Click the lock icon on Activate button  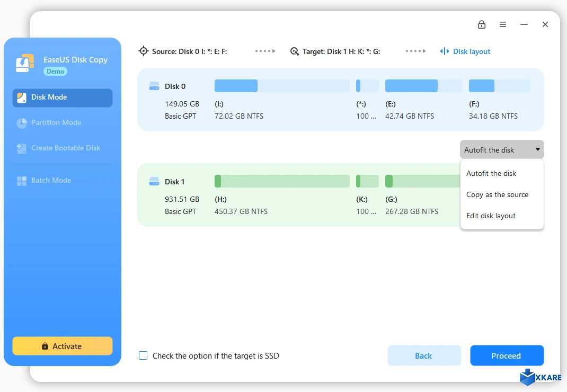click(45, 346)
